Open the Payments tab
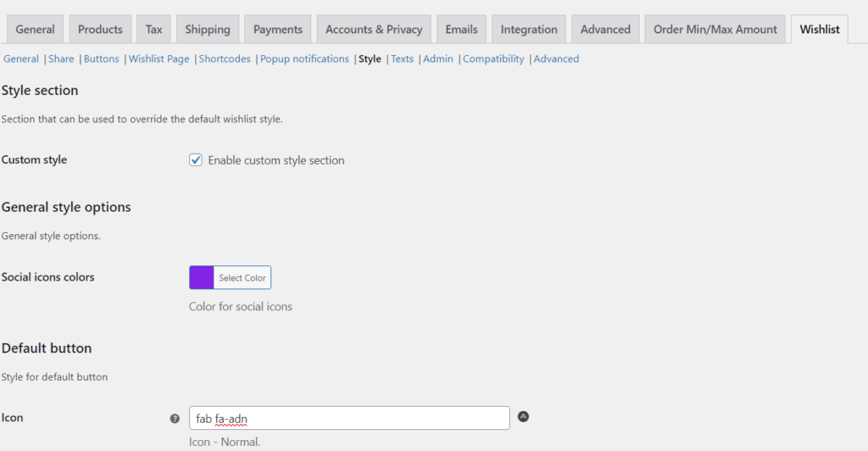Image resolution: width=868 pixels, height=451 pixels. pyautogui.click(x=277, y=29)
